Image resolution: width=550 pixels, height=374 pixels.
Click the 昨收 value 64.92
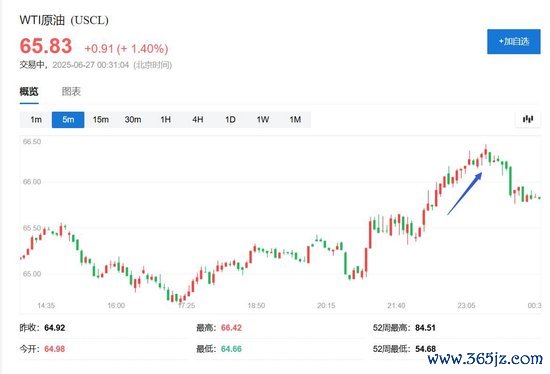[55, 328]
